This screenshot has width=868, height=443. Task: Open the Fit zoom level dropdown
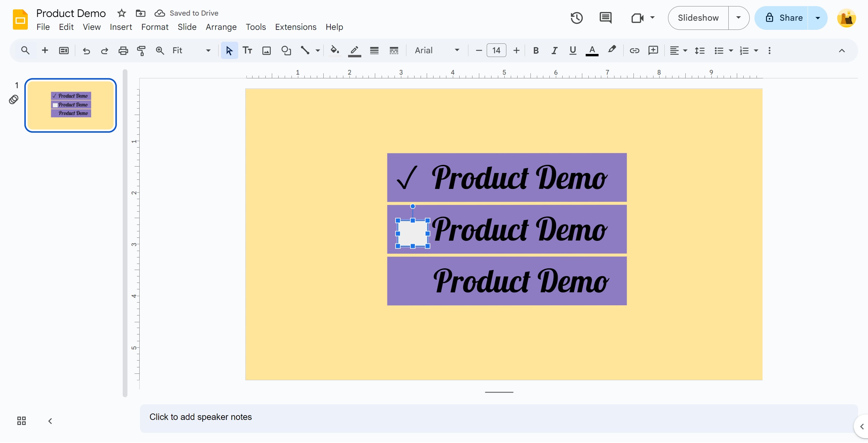191,51
